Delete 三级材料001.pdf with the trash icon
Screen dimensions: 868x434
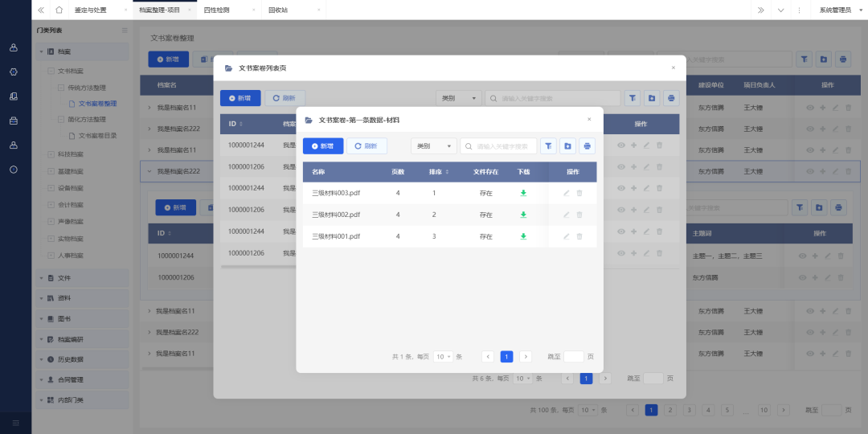coord(579,236)
